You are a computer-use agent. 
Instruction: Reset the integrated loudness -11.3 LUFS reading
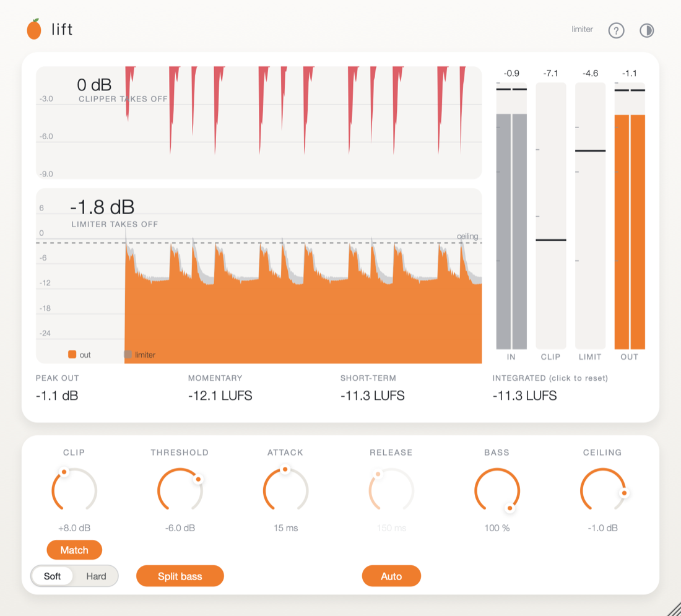[524, 396]
